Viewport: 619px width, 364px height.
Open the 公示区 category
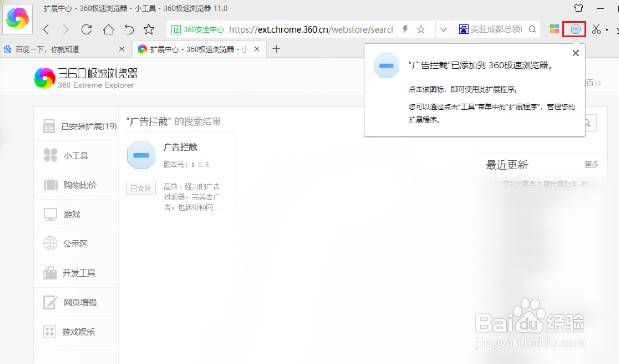(x=76, y=244)
